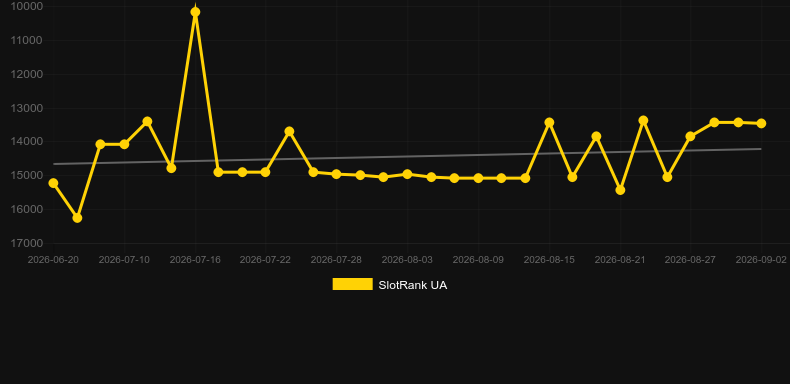Select the data point for 2026-07-28

tap(337, 174)
